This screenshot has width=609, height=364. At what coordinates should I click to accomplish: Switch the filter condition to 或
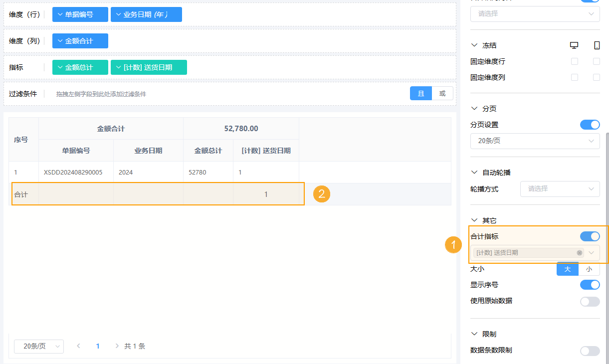coord(442,93)
